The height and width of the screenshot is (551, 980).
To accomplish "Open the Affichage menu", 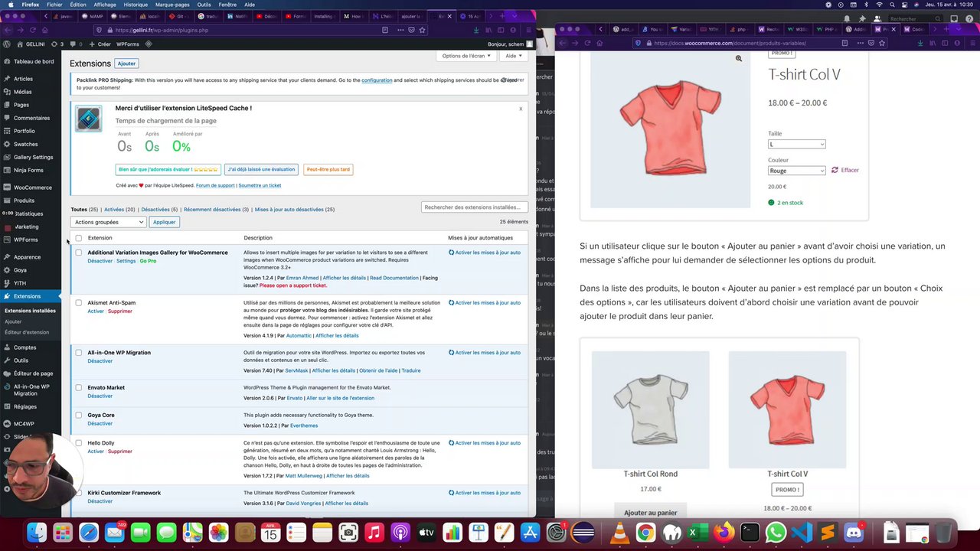I will [x=105, y=5].
